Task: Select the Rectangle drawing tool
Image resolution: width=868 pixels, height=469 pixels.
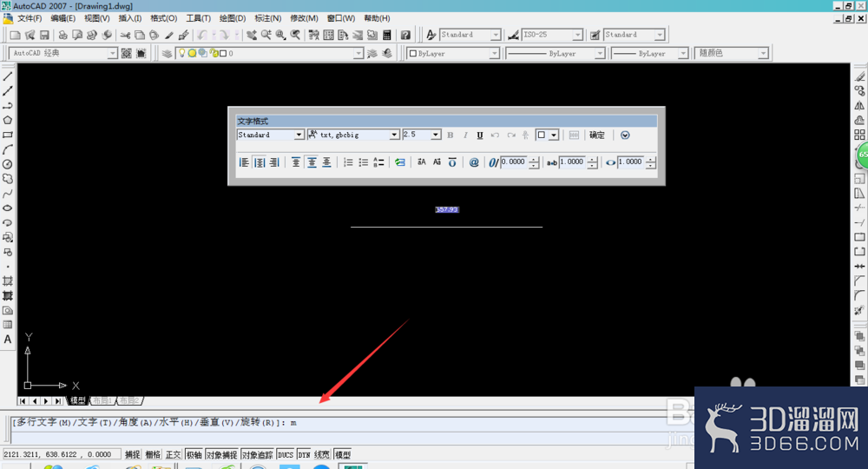Action: point(8,135)
